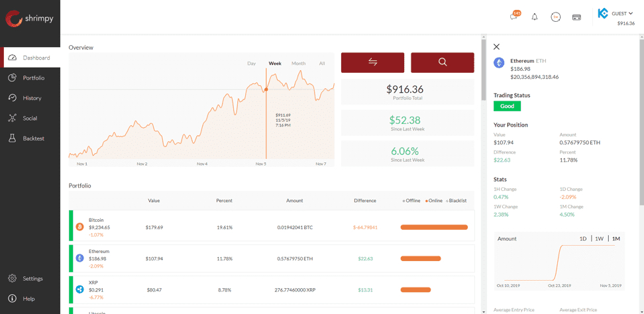644x314 pixels.
Task: Toggle the Online legend filter
Action: pyautogui.click(x=435, y=201)
